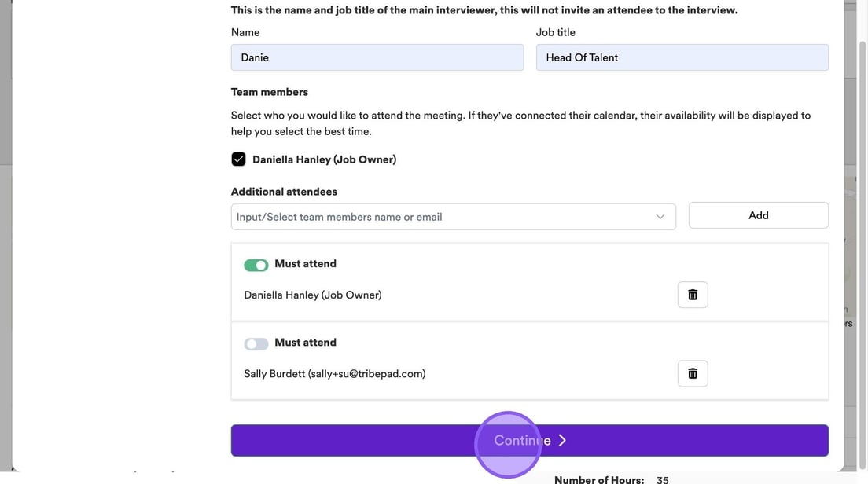Click the Daniella Hanley (Job Owner) checkbox label
This screenshot has width=868, height=484.
click(x=324, y=159)
